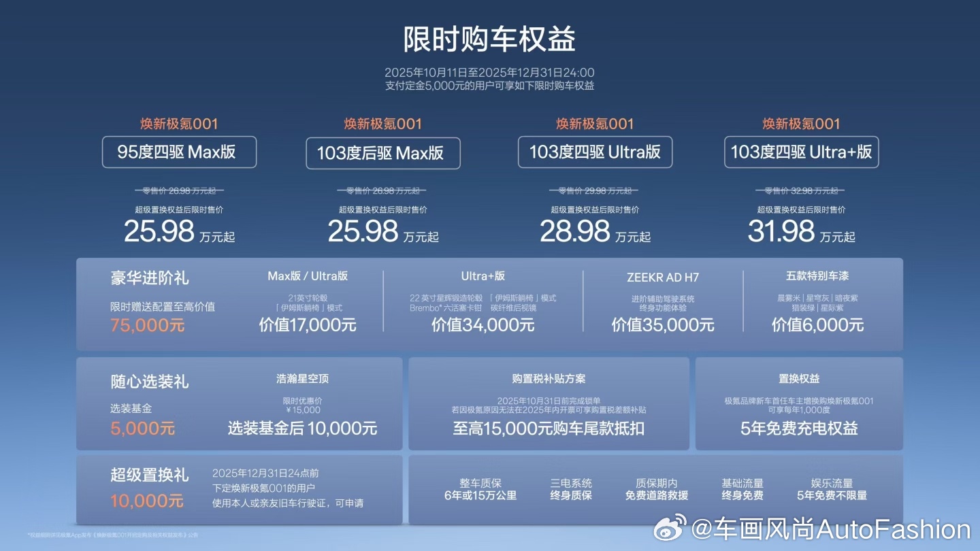Click '限时赠送配置至高价值' label

[x=163, y=306]
